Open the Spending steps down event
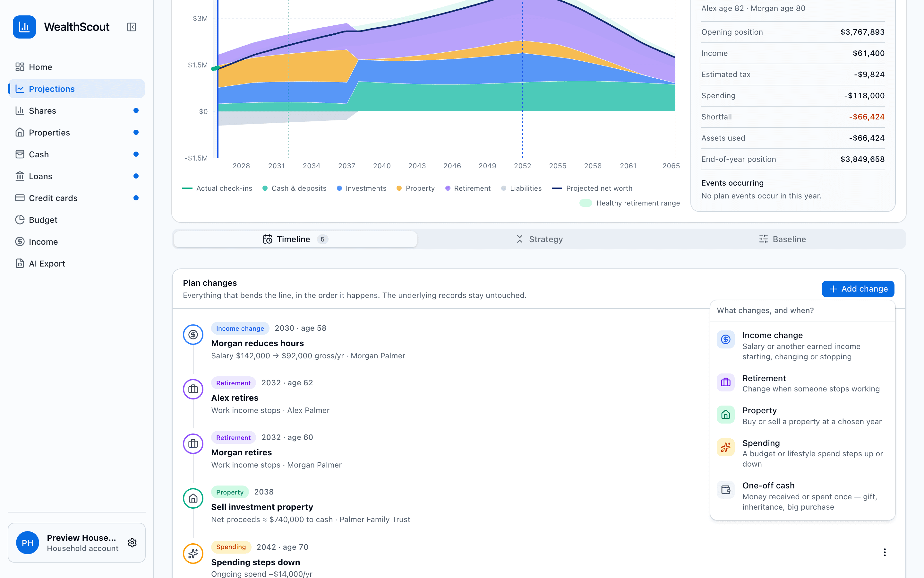This screenshot has width=924, height=578. pyautogui.click(x=255, y=562)
